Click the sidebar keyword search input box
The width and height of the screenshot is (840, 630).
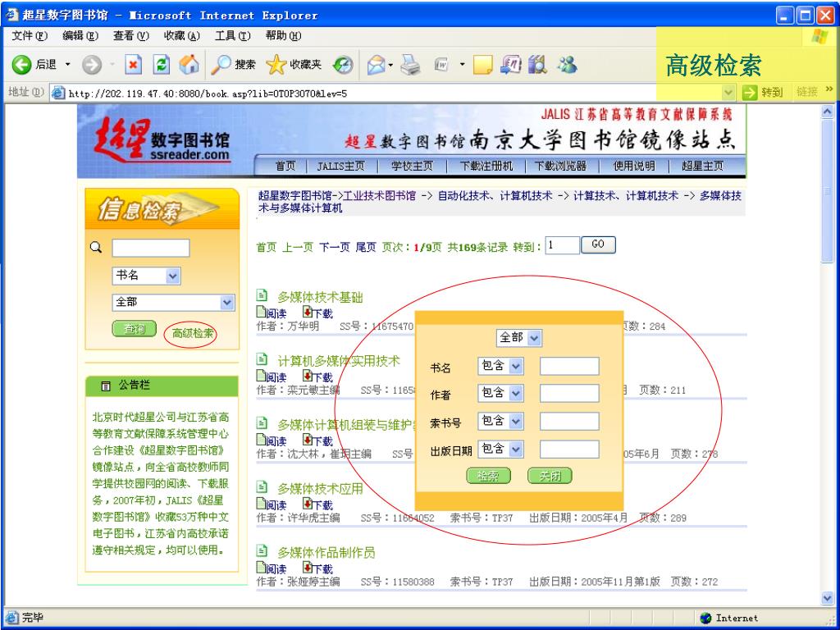tap(151, 248)
